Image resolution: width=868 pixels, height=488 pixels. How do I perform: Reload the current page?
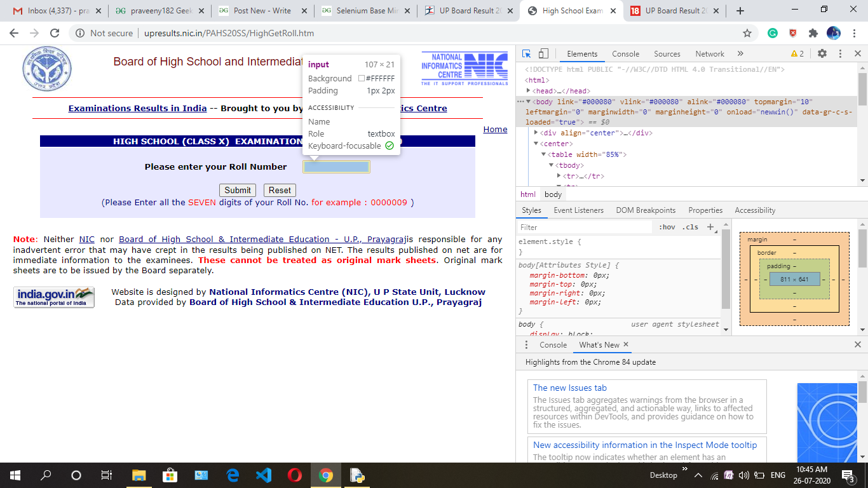[55, 33]
